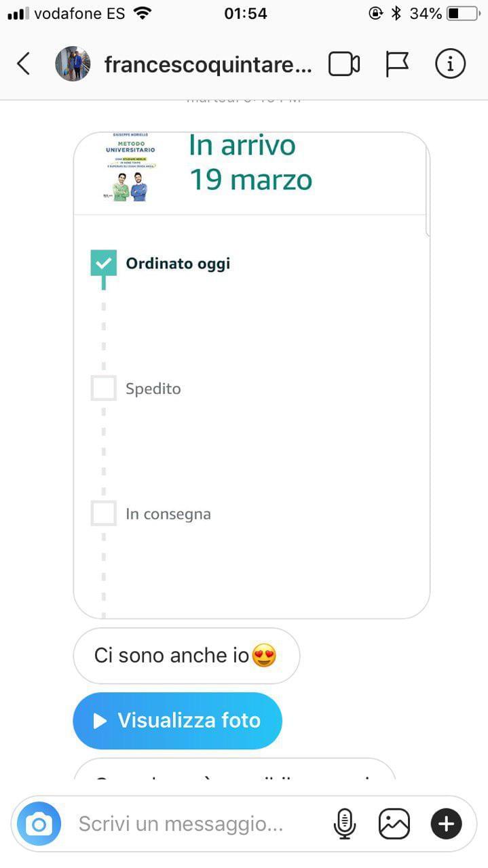Tap the plus icon for more options

pyautogui.click(x=446, y=824)
